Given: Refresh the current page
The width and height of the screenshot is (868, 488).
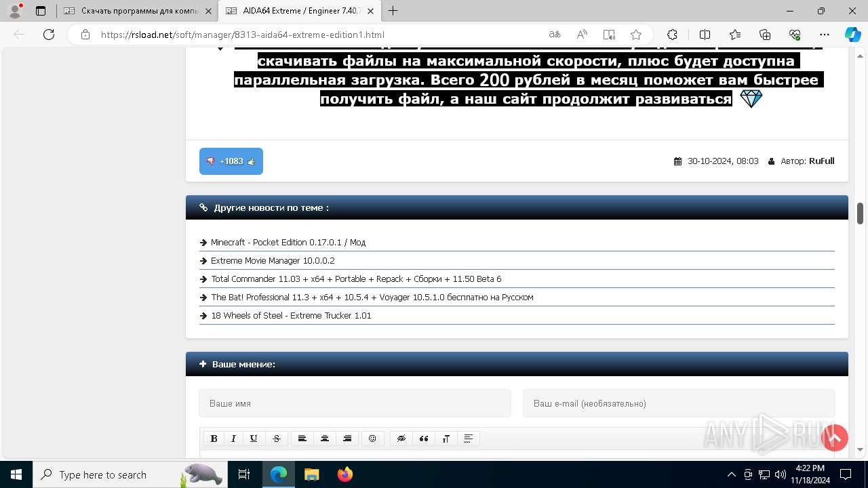Looking at the screenshot, I should 49,35.
